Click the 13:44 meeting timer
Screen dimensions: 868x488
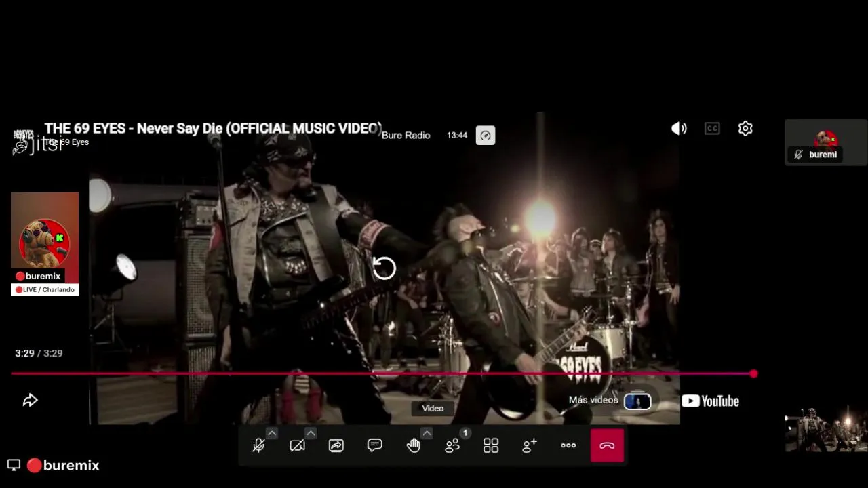point(457,136)
